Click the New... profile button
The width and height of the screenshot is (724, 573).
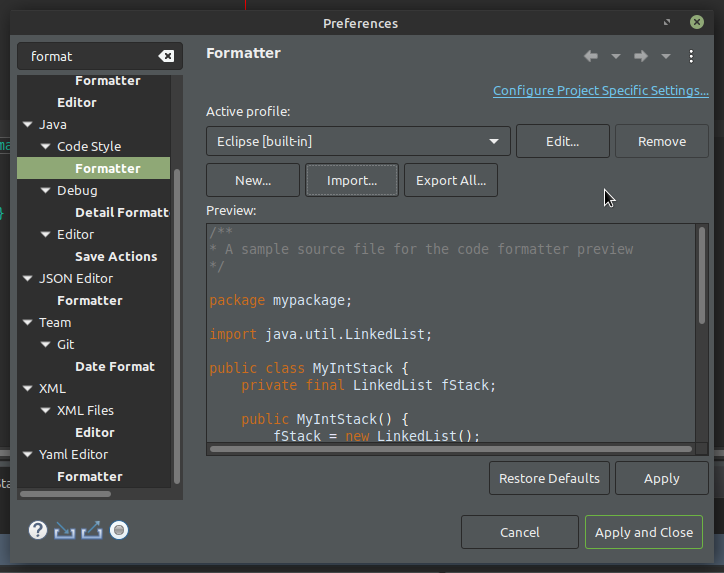pyautogui.click(x=253, y=180)
